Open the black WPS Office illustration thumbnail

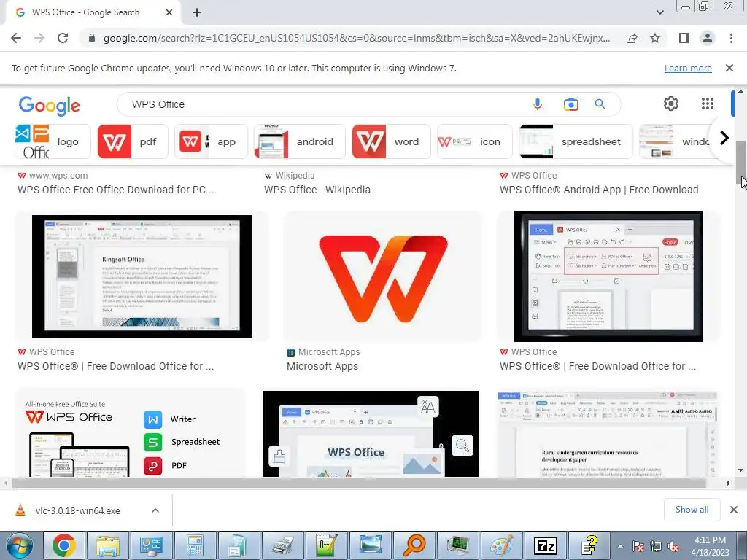tap(371, 434)
